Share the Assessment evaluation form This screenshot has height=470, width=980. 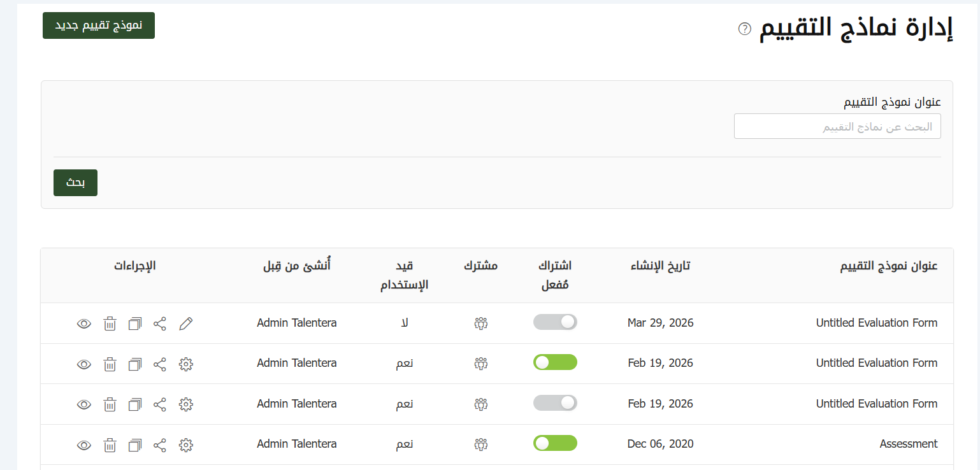pos(160,445)
